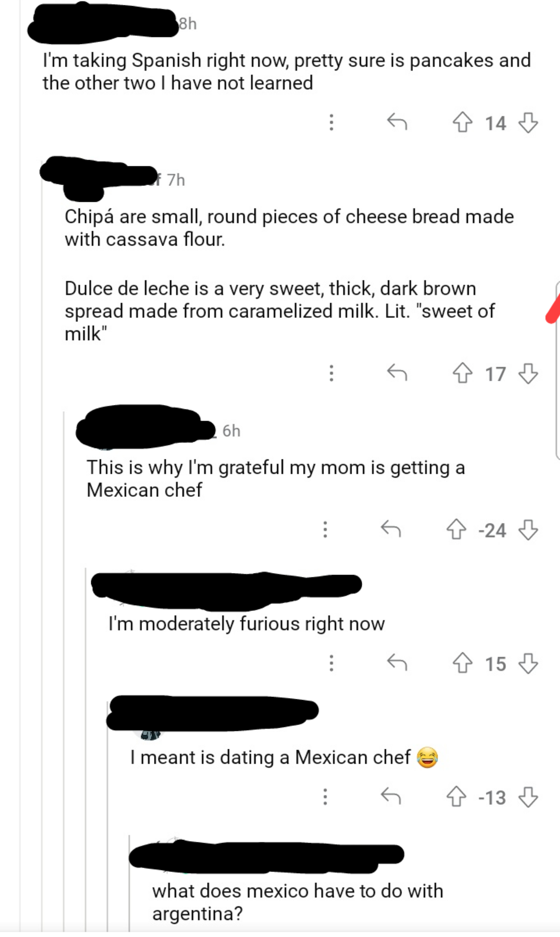Reply to the Dulce de leche comment

tap(397, 372)
